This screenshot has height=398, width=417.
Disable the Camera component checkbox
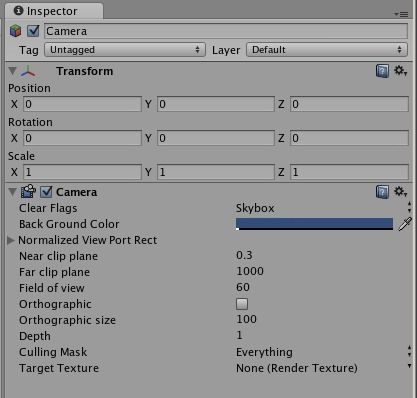coord(46,192)
